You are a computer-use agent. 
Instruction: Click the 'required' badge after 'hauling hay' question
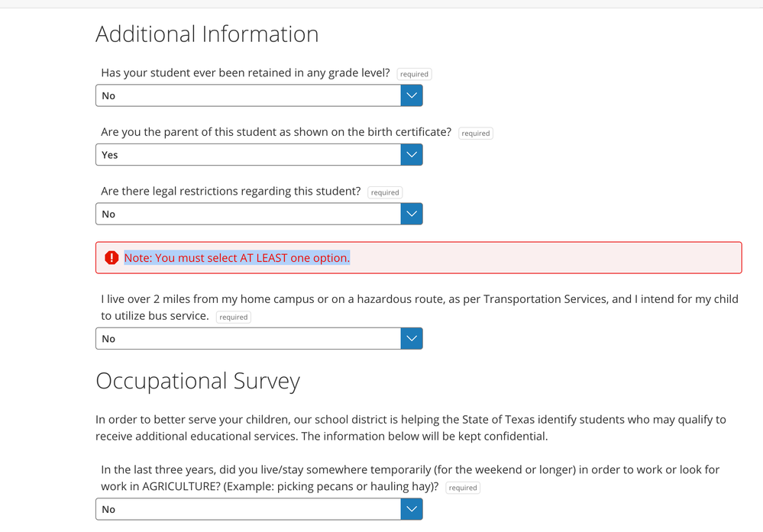point(463,488)
